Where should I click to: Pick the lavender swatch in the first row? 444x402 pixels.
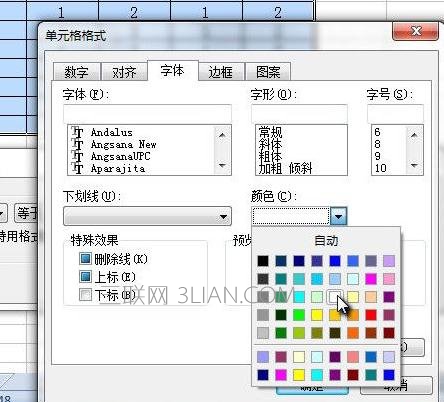389,261
